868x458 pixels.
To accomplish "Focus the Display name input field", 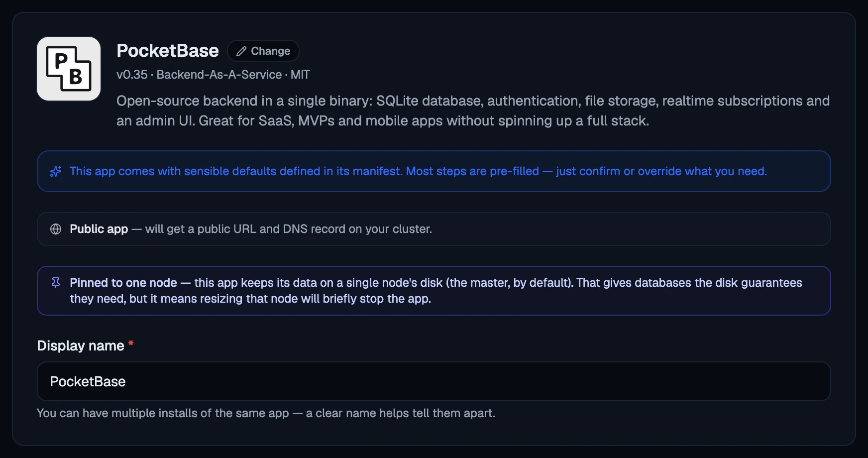I will point(434,381).
